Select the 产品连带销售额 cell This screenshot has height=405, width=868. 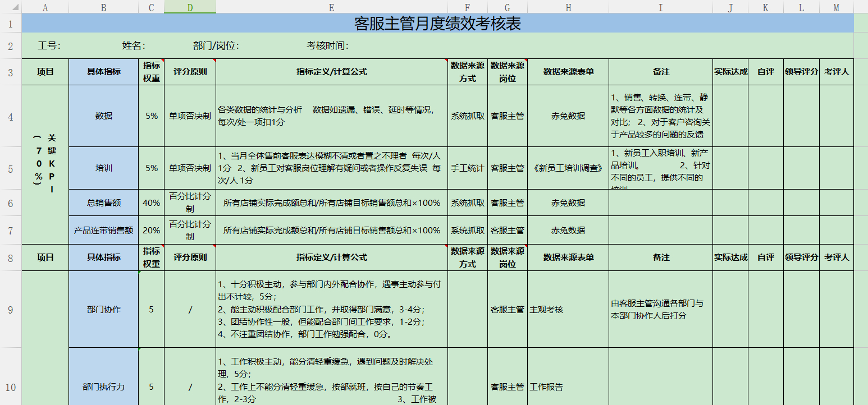103,230
